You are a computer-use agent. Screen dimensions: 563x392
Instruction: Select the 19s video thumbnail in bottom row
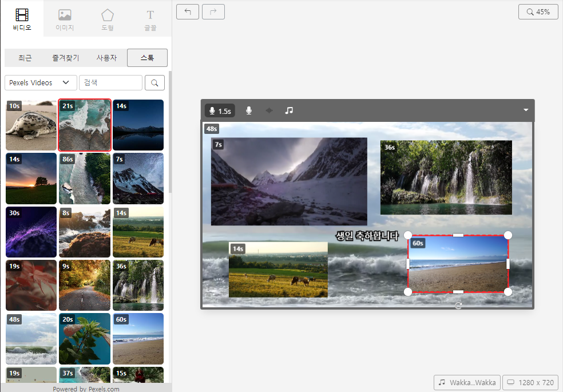tap(31, 375)
